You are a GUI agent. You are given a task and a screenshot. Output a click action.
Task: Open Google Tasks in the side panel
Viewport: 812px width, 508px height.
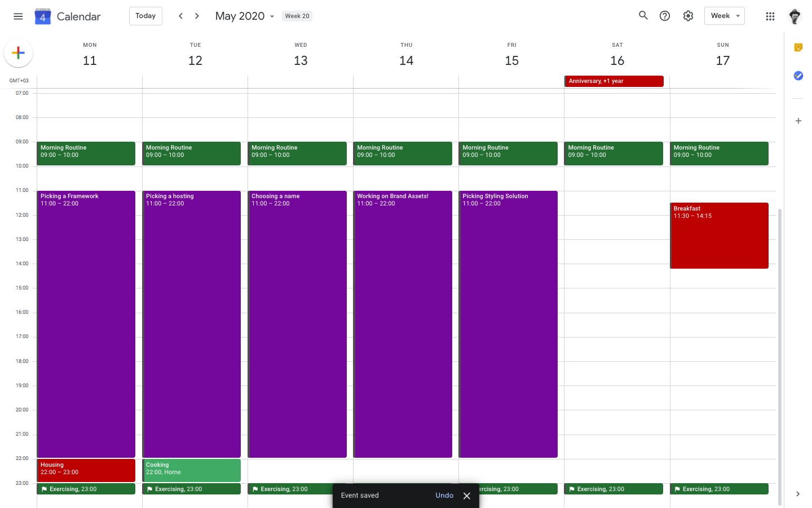coord(798,75)
